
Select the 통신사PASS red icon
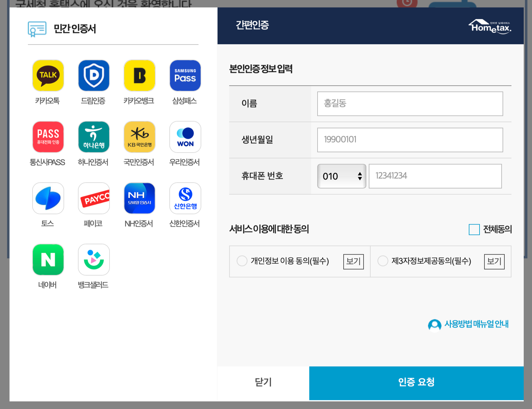point(48,137)
